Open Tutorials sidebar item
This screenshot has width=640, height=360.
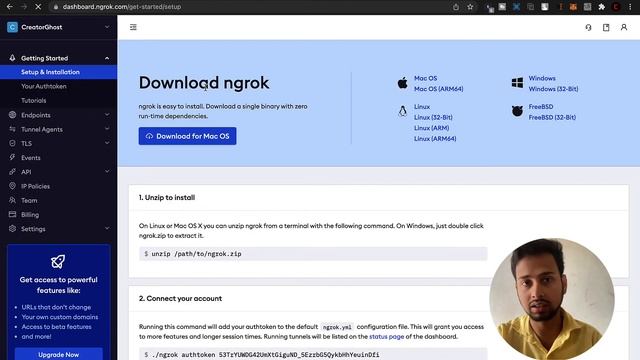[x=33, y=100]
